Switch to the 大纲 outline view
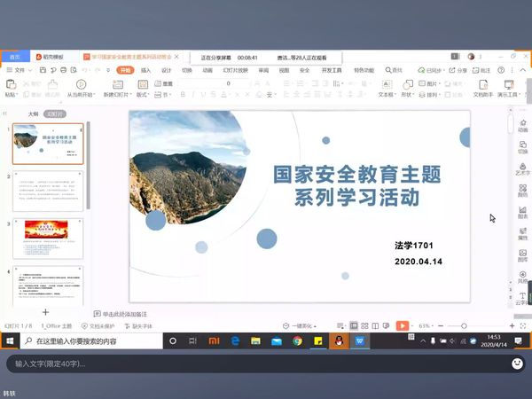 pyautogui.click(x=33, y=113)
